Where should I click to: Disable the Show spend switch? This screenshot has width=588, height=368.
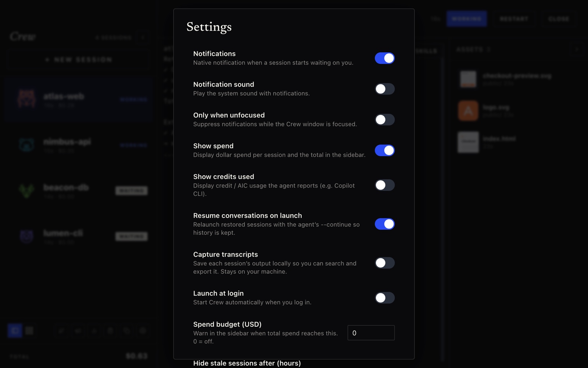(x=384, y=150)
